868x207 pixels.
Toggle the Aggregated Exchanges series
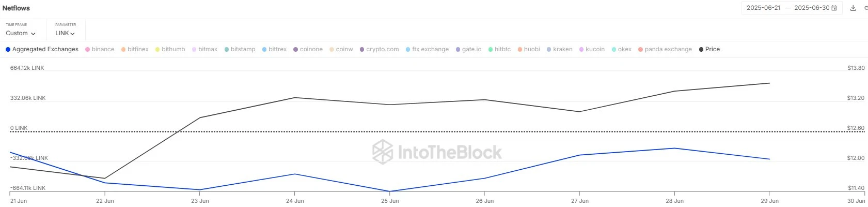click(x=42, y=49)
